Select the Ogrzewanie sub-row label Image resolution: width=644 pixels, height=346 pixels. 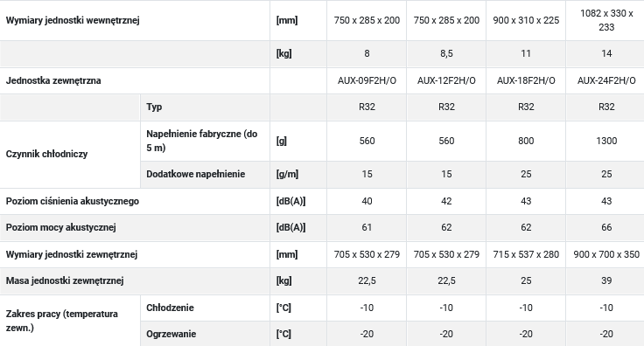pyautogui.click(x=171, y=334)
